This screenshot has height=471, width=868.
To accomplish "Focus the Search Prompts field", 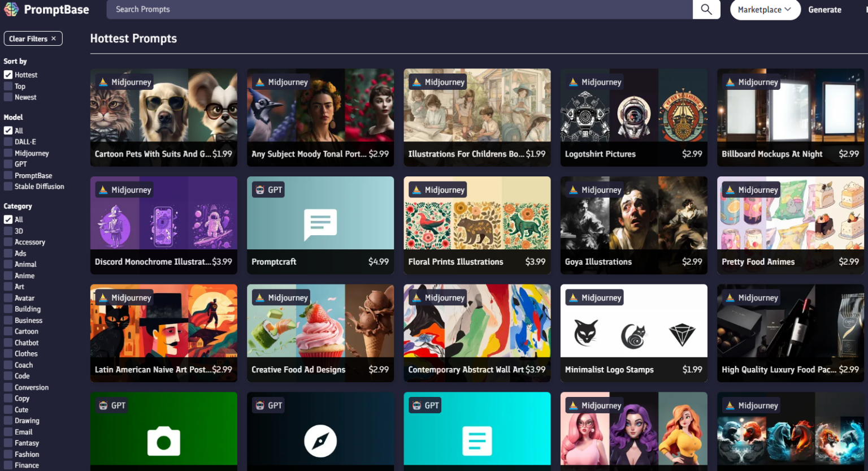I will pos(399,10).
